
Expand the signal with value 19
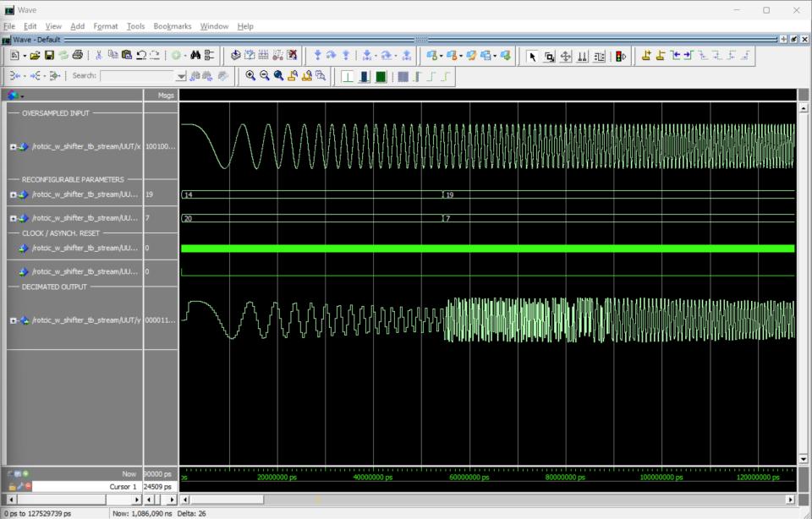pyautogui.click(x=13, y=194)
